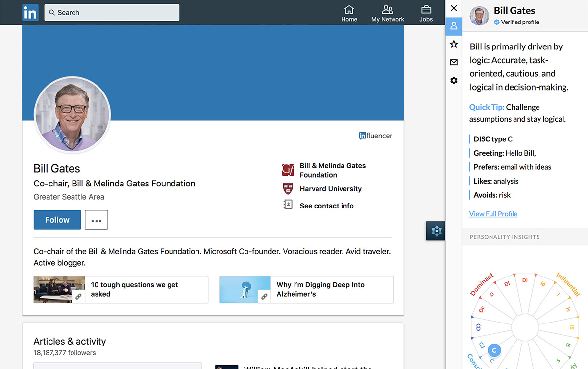Open See contact info link

point(327,206)
